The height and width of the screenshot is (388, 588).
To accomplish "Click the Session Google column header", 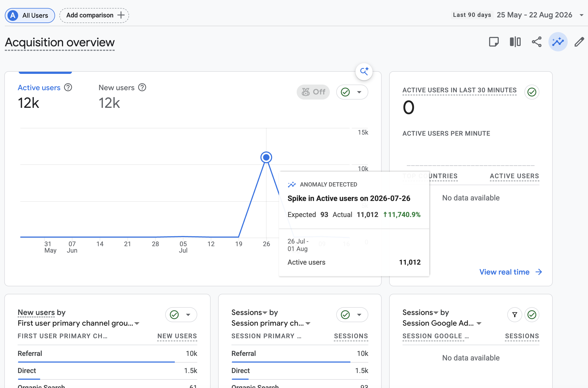I will tap(436, 336).
